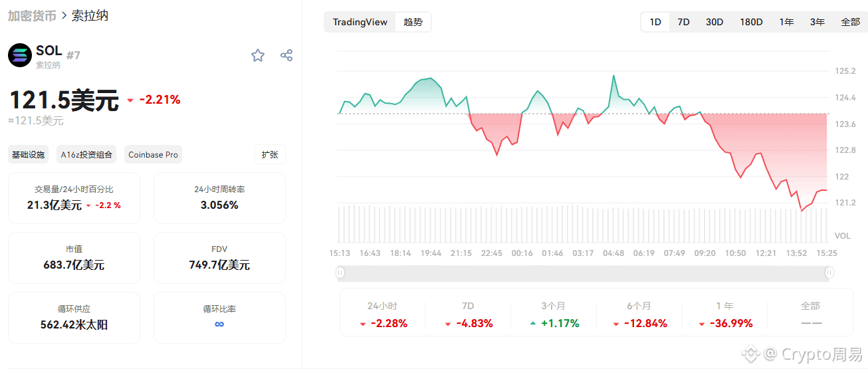Click the A16z投资组合 tag
Image resolution: width=868 pixels, height=371 pixels.
tap(86, 155)
